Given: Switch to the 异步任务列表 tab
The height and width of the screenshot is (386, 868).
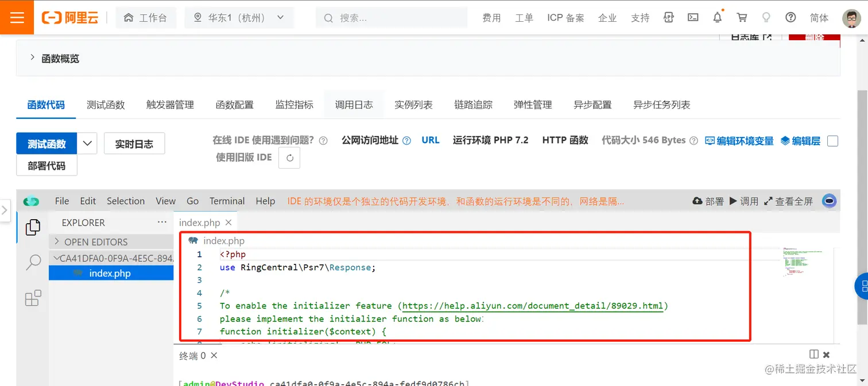Looking at the screenshot, I should point(662,105).
